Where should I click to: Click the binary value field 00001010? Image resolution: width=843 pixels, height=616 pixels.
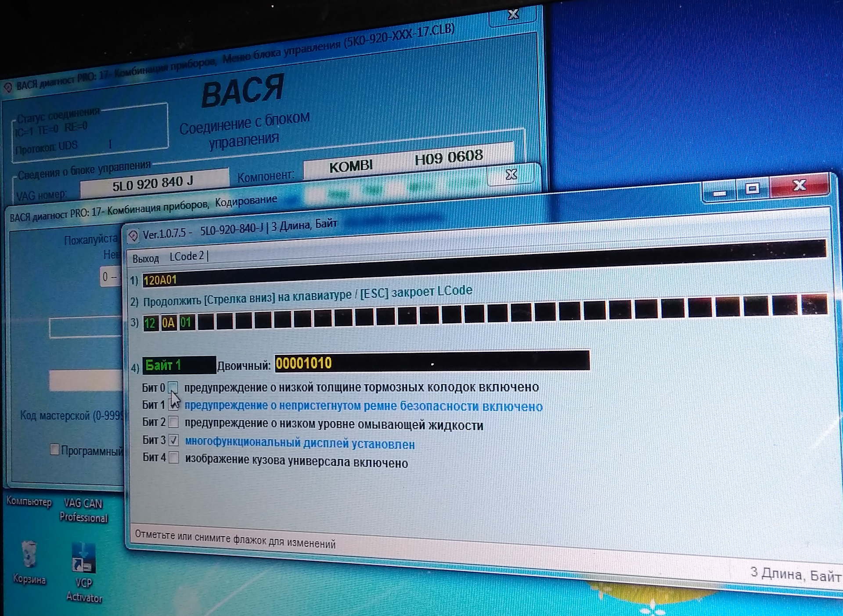click(432, 362)
